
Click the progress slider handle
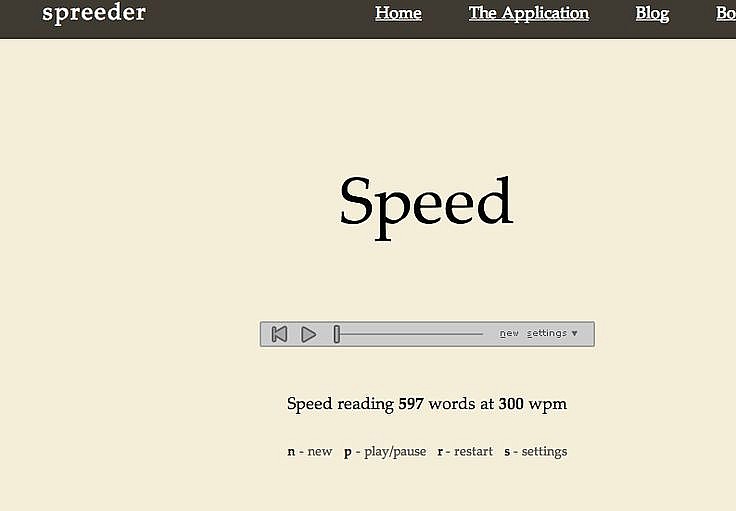[337, 334]
